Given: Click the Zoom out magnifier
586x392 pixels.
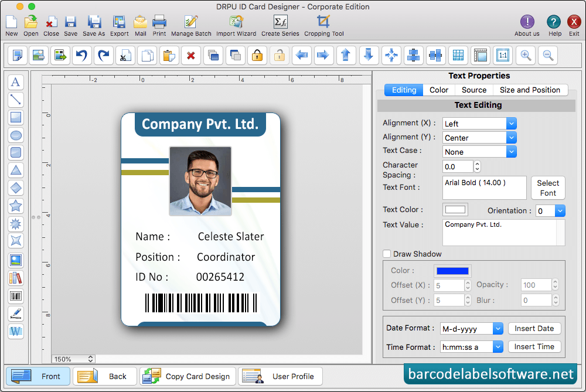Looking at the screenshot, I should (x=548, y=56).
